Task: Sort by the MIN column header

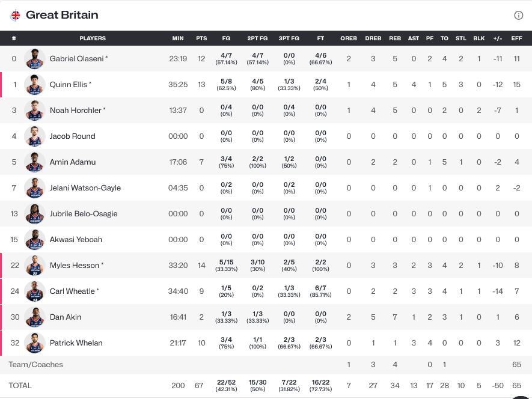Action: 178,38
